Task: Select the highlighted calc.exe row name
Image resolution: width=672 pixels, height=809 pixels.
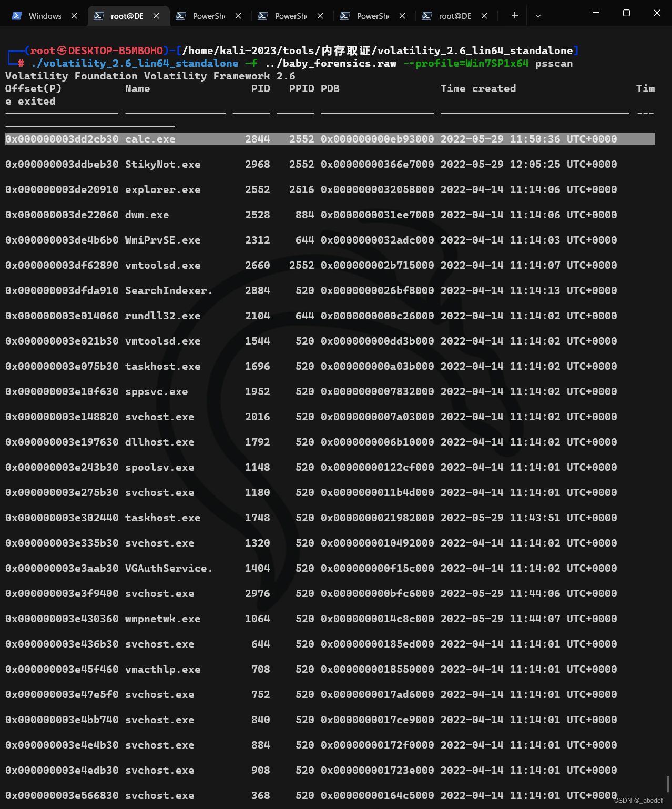Action: [150, 139]
